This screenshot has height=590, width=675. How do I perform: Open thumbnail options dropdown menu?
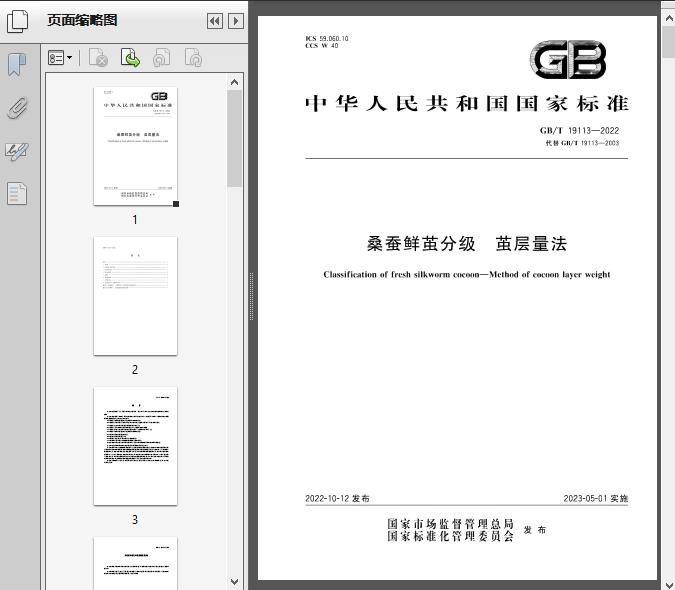pos(60,57)
